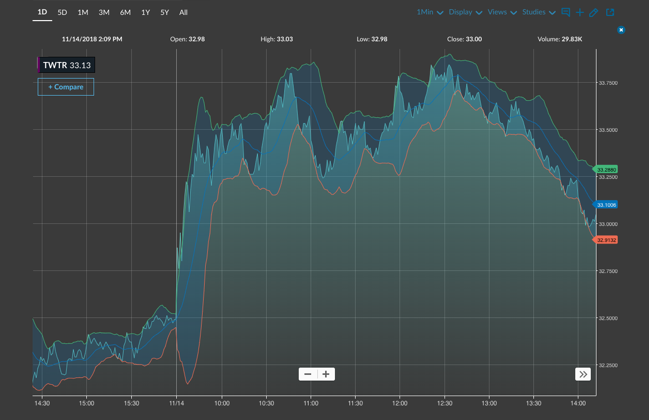
Task: Close the chart info bar with X
Action: 621,30
